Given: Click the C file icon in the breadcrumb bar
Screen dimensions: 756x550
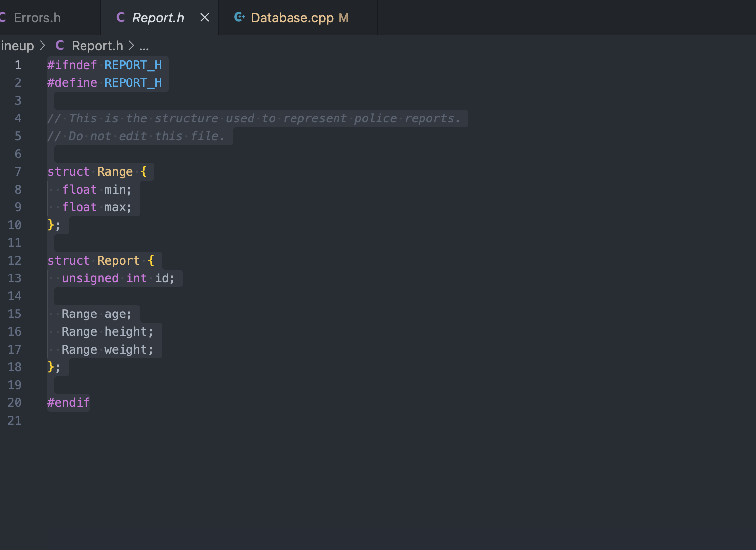Looking at the screenshot, I should tap(59, 45).
